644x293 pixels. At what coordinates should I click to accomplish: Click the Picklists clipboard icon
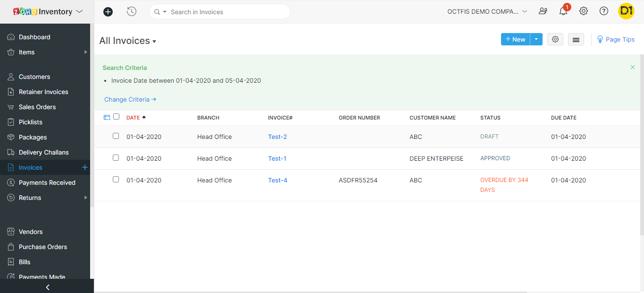pyautogui.click(x=11, y=122)
